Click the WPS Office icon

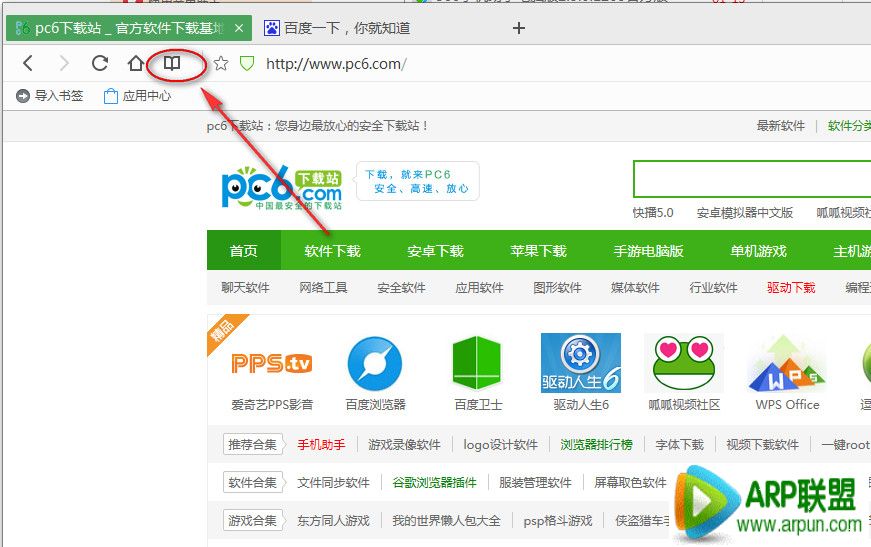coord(787,364)
